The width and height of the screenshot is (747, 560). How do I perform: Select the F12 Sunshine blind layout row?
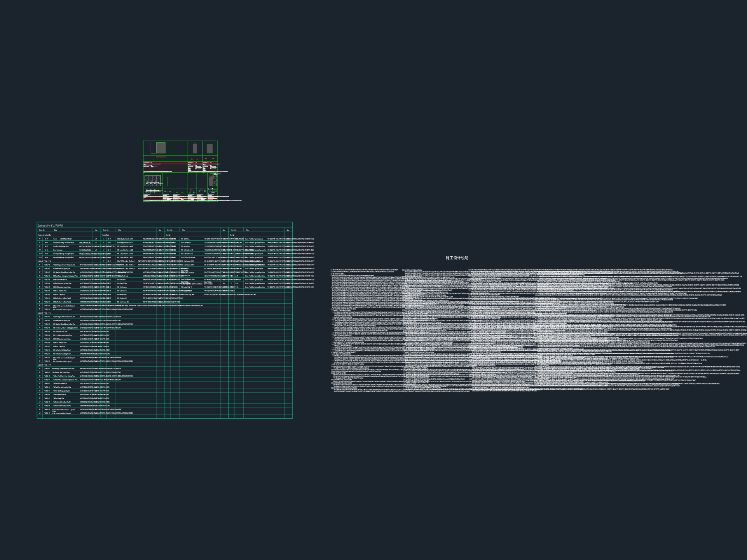point(69,309)
